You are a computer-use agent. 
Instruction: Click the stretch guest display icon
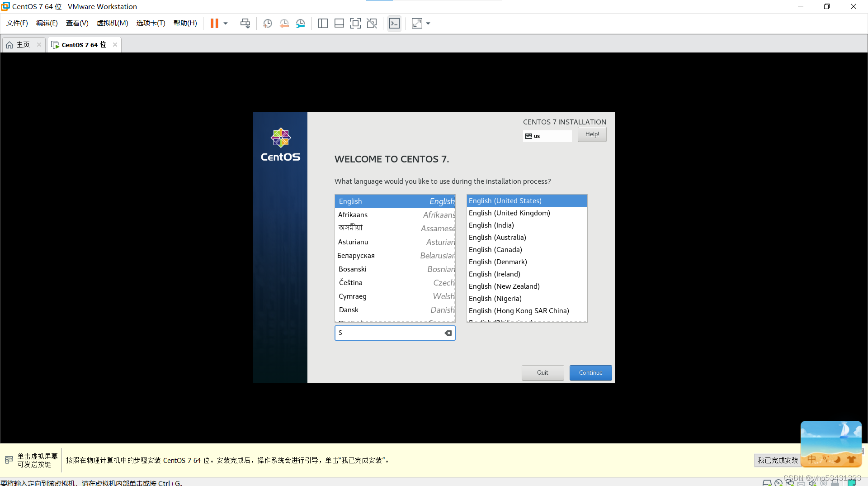click(417, 24)
